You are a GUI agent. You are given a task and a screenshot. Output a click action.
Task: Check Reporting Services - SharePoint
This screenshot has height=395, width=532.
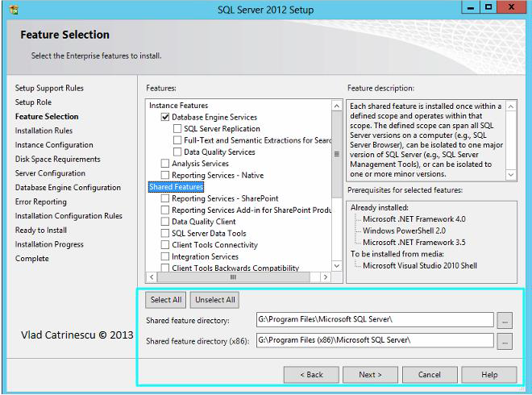pos(165,198)
